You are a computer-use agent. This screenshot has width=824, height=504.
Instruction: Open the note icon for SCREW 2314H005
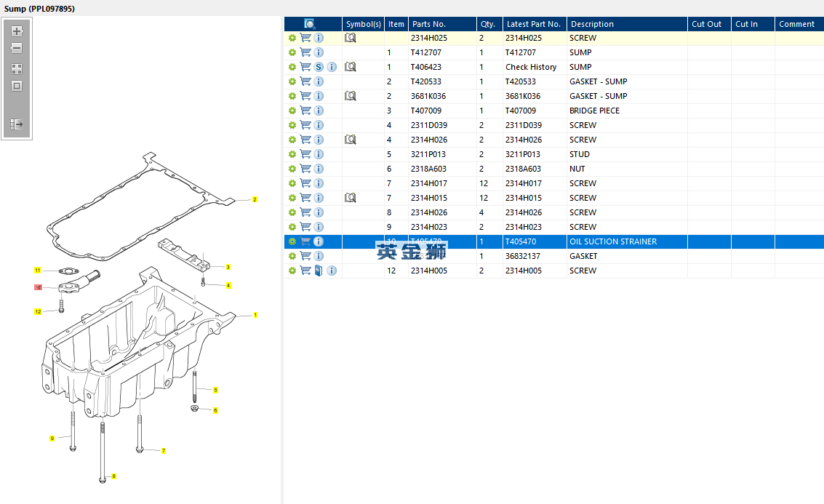click(319, 270)
